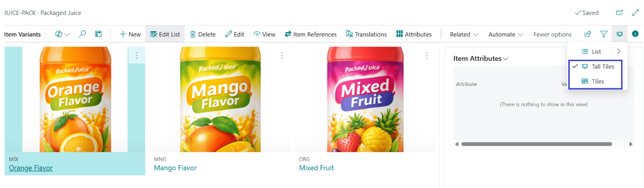Expand the Related dropdown menu
The height and width of the screenshot is (188, 644).
[x=464, y=34]
